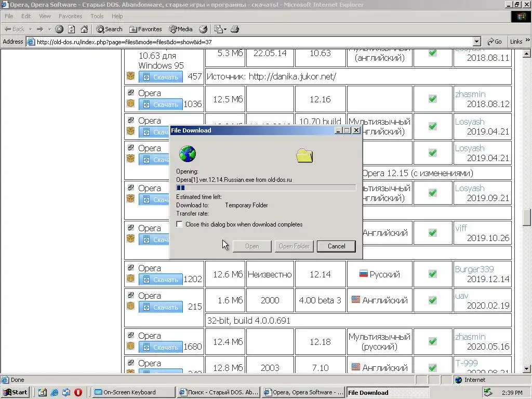Viewport: 532px width, 399px height.
Task: Click green checkmark in Opera 4.00 beta row
Action: [433, 300]
